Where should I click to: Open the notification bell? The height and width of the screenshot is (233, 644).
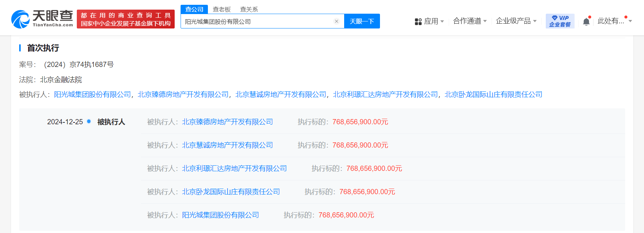[586, 21]
